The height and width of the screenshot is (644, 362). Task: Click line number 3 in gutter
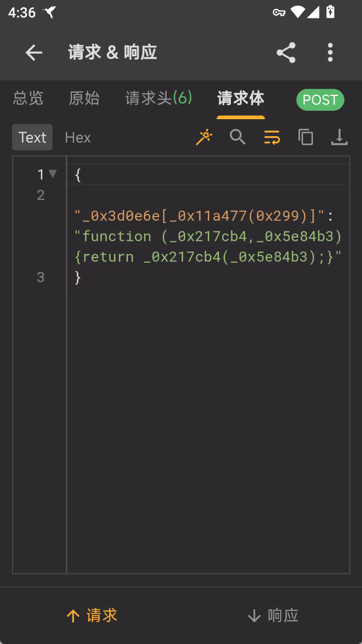[x=41, y=277]
